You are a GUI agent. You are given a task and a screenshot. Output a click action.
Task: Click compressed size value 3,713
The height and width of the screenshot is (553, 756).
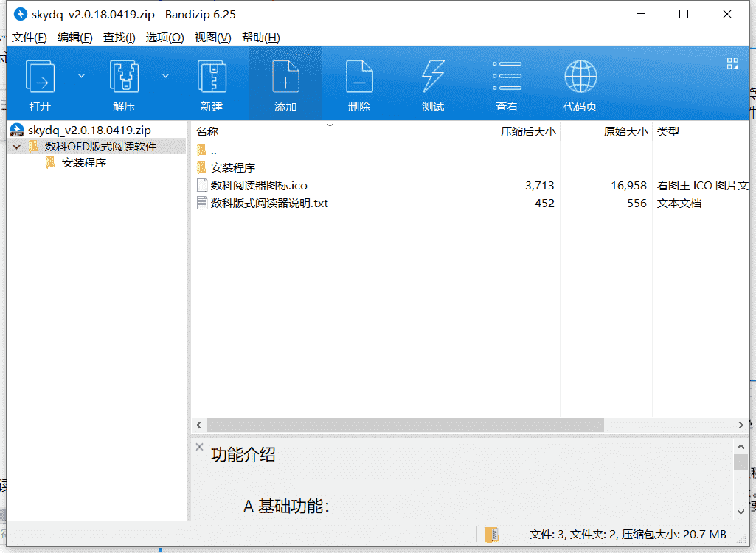click(x=539, y=186)
